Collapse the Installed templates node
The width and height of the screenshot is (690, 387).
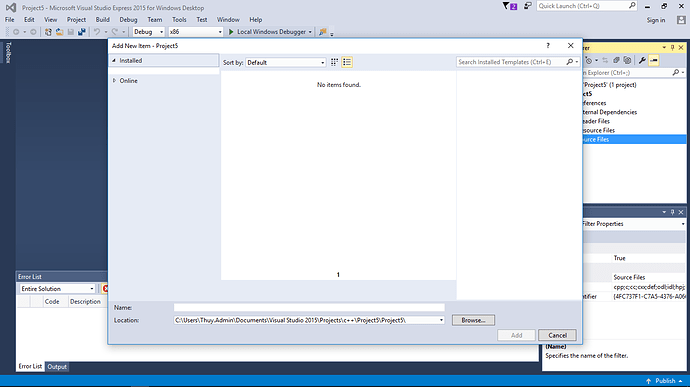[x=114, y=60]
